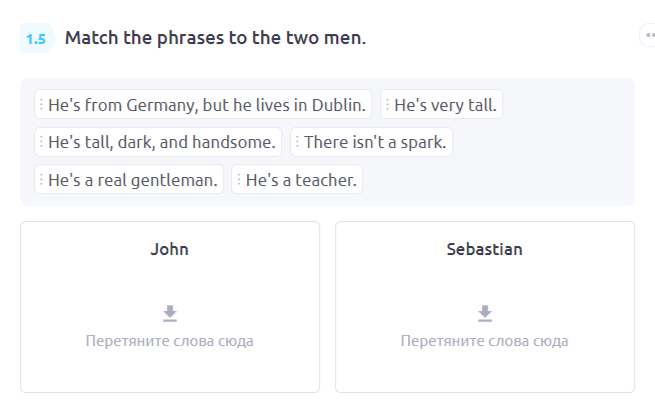Image resolution: width=655 pixels, height=410 pixels.
Task: Click the drop arrow icon in John's box
Action: click(170, 314)
